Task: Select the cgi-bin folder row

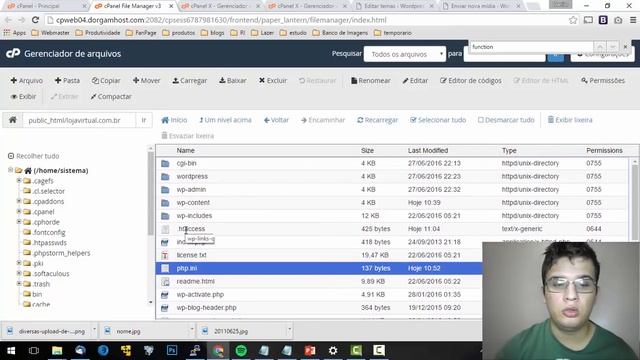Action: [x=392, y=163]
